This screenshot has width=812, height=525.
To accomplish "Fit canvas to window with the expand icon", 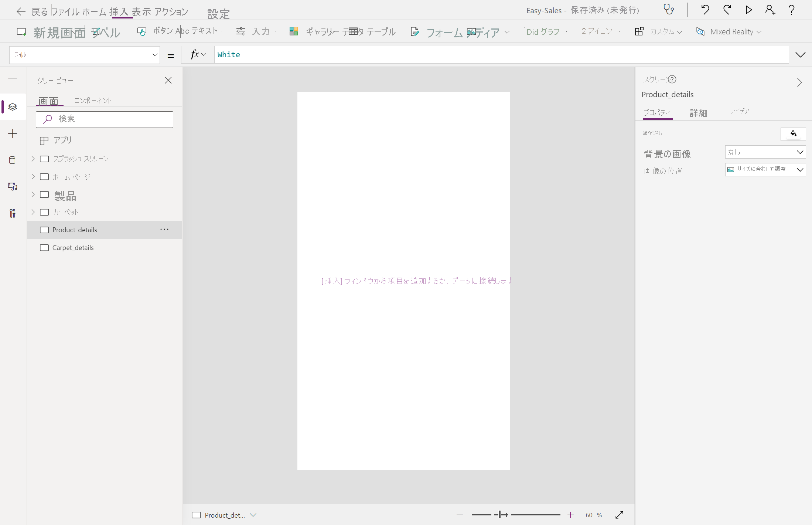I will pyautogui.click(x=620, y=515).
